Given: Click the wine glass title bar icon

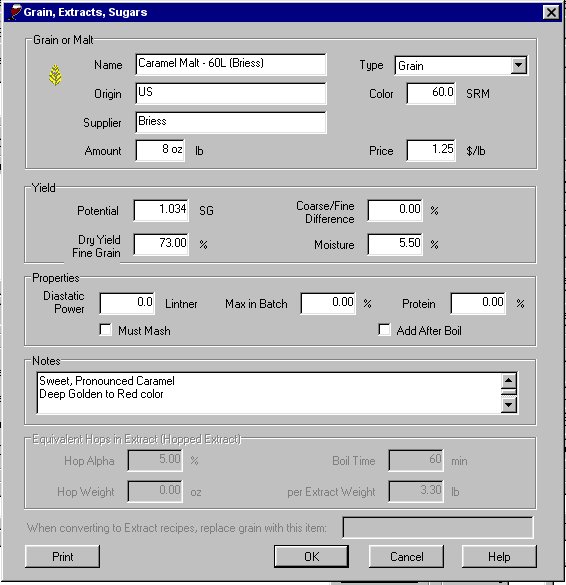Looking at the screenshot, I should pyautogui.click(x=15, y=12).
